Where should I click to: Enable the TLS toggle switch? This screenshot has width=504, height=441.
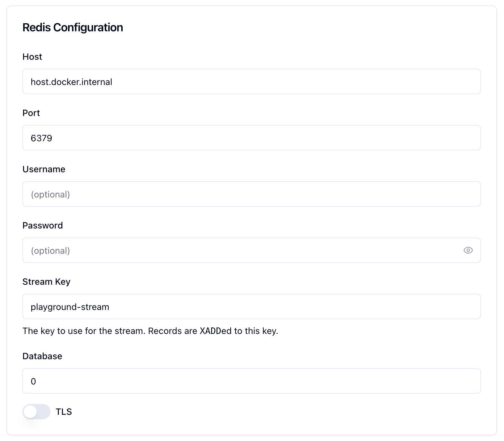tap(36, 412)
